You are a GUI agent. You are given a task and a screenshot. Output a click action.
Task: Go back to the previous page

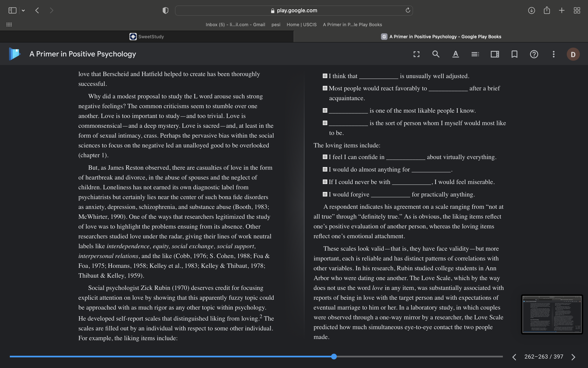(x=37, y=10)
